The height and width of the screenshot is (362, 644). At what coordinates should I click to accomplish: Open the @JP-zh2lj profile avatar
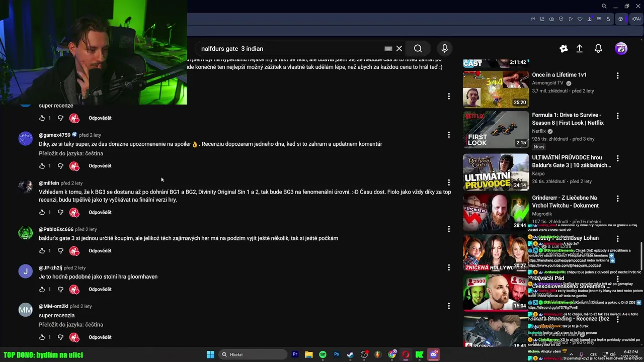click(x=26, y=271)
